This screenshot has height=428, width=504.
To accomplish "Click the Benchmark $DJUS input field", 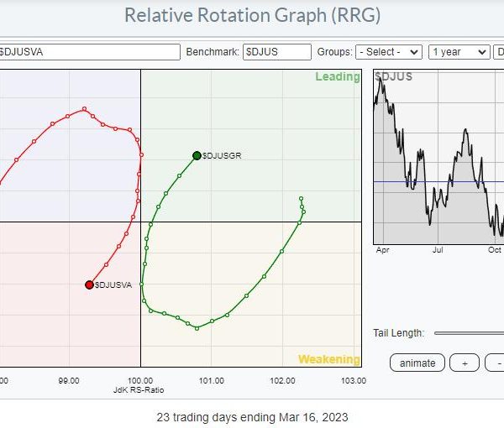I will coord(277,52).
